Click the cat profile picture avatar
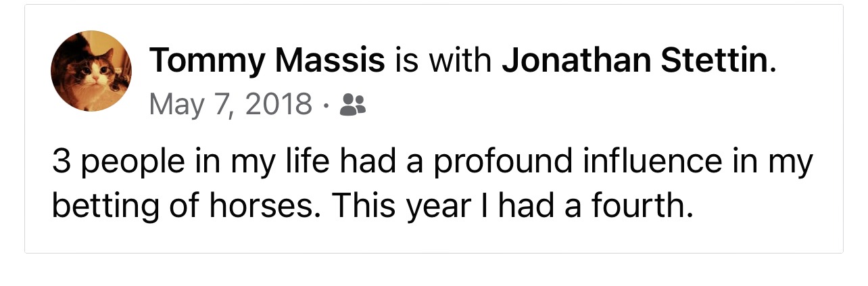 (91, 71)
